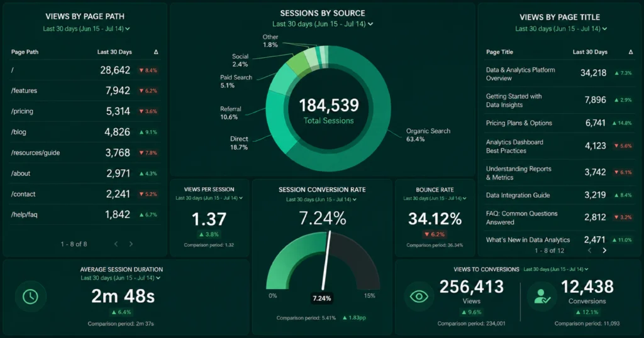Screen dimensions: 644x338
Task: Click Getting Started with Data Insights title
Action: pos(514,101)
